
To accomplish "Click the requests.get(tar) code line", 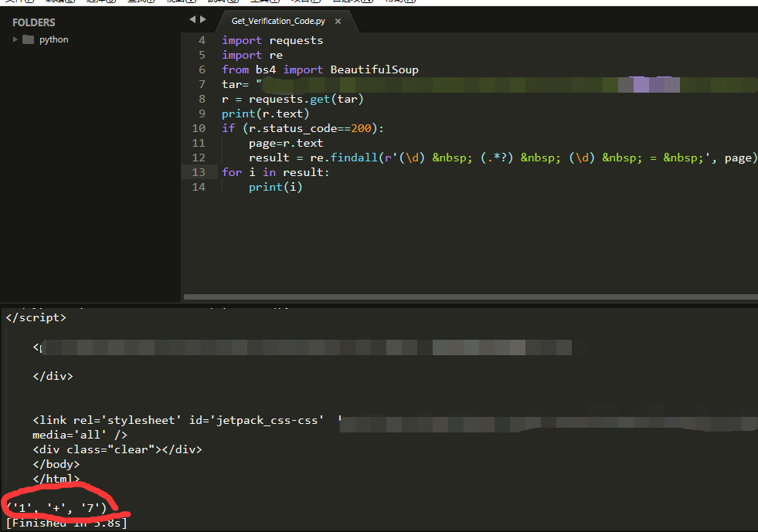I will (293, 99).
